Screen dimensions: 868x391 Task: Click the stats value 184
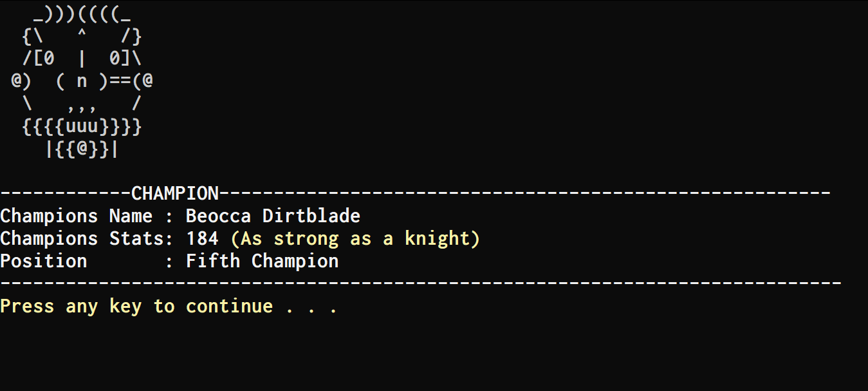(202, 238)
